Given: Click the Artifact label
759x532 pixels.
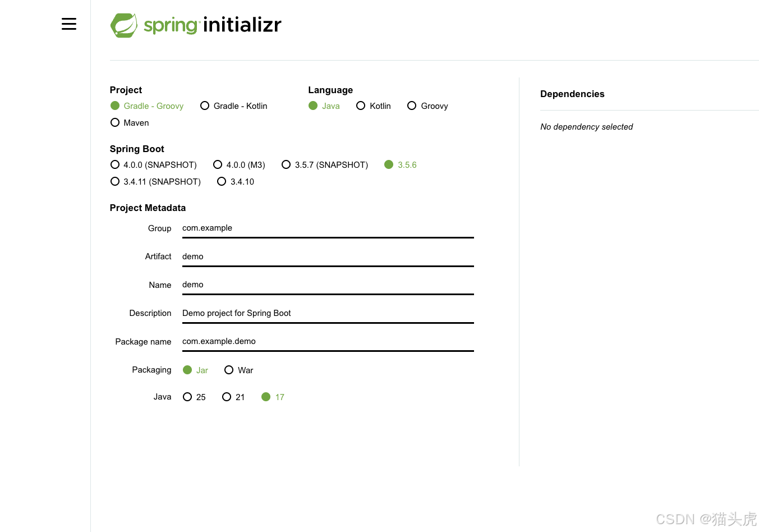Looking at the screenshot, I should click(158, 256).
